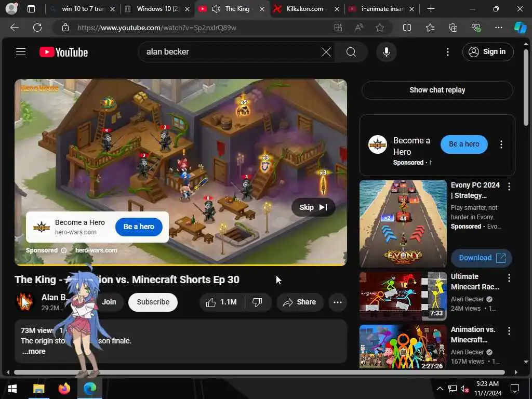
Task: Dislike the video with thumbs down
Action: point(258,302)
